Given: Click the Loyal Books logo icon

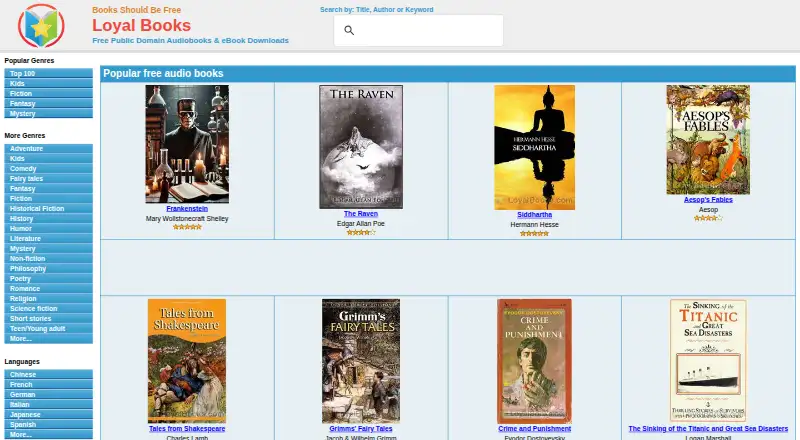Looking at the screenshot, I should (x=41, y=26).
